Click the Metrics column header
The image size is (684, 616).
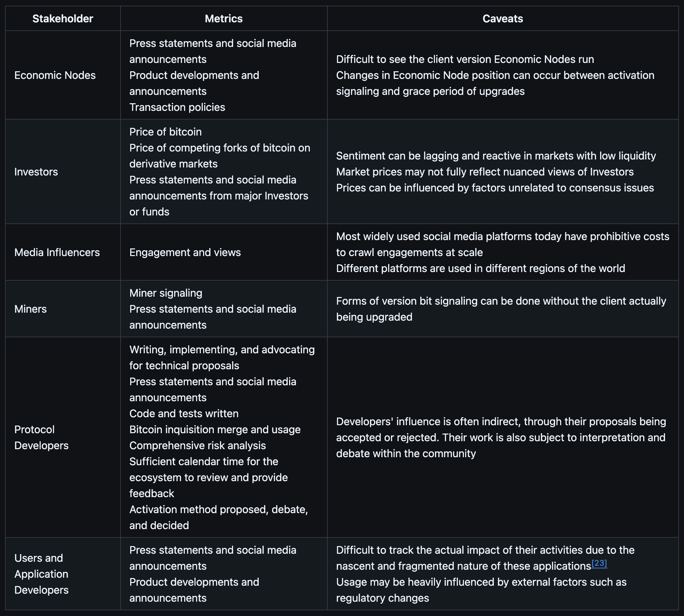(223, 19)
